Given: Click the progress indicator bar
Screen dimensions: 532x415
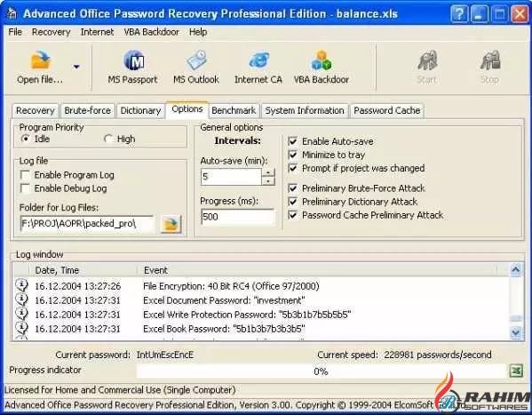Looking at the screenshot, I should point(322,371).
